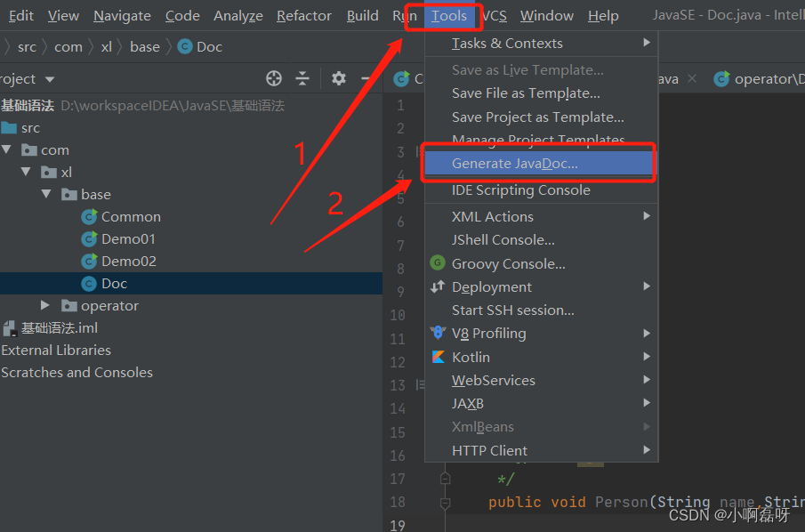Collapse the xl package node
This screenshot has width=805, height=532.
(26, 172)
